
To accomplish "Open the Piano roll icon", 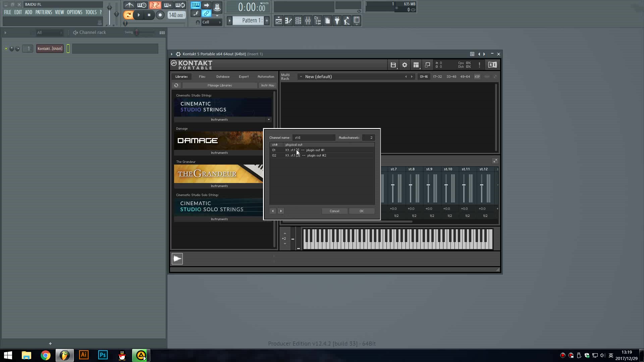I will 288,21.
